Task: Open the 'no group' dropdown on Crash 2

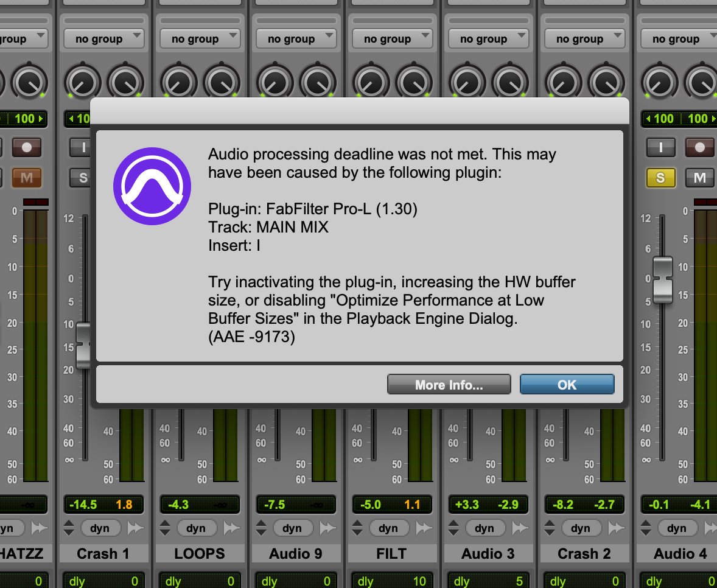Action: coord(584,38)
